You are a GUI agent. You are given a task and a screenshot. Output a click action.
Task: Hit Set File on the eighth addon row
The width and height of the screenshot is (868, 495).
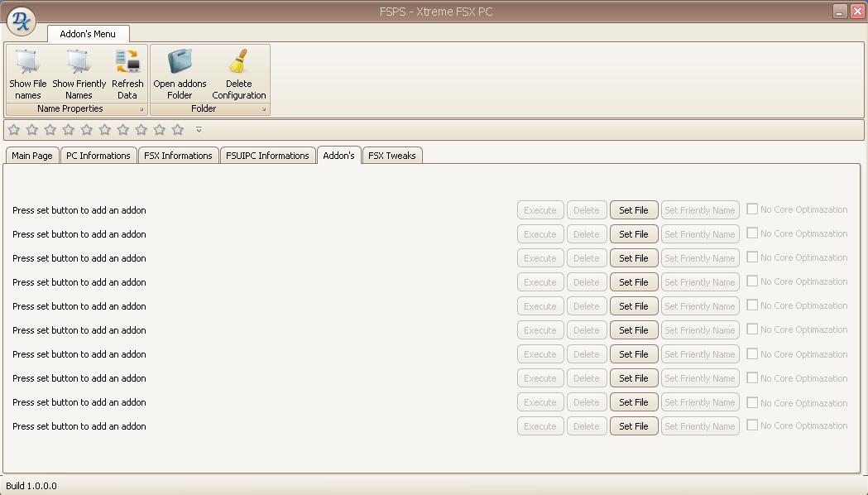point(634,378)
